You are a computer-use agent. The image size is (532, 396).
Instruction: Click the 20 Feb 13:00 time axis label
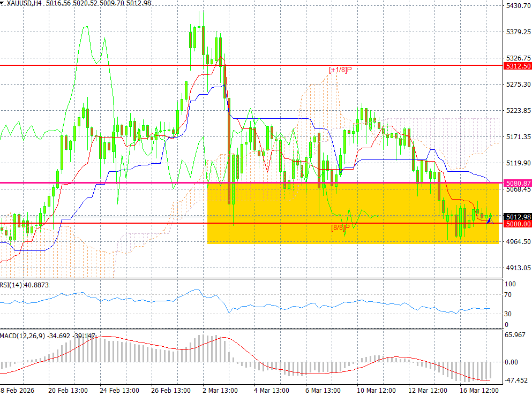coord(68,391)
